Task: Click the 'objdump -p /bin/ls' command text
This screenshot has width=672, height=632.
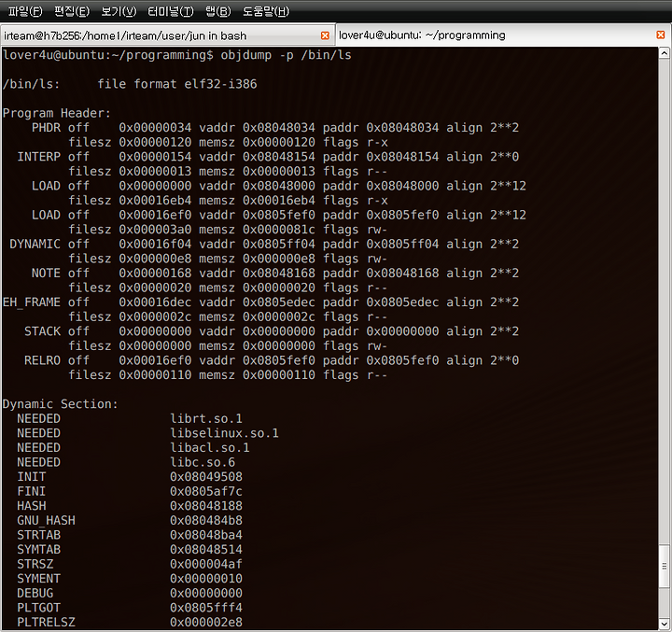Action: coord(286,55)
